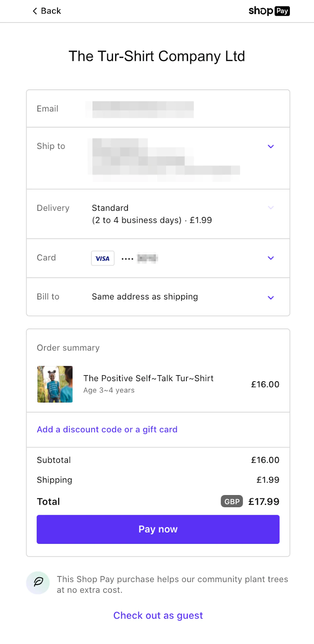Screen dimensions: 314x644
Task: Click the GBP currency badge
Action: (x=232, y=502)
